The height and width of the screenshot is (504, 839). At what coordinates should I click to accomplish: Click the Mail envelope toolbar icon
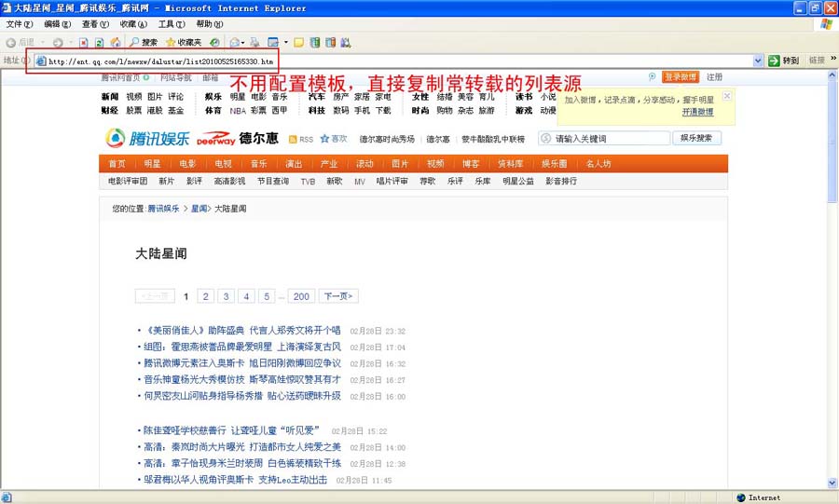(x=234, y=42)
